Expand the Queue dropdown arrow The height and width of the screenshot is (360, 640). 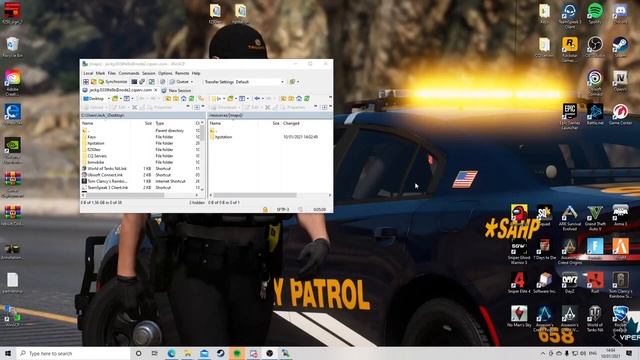pos(192,82)
